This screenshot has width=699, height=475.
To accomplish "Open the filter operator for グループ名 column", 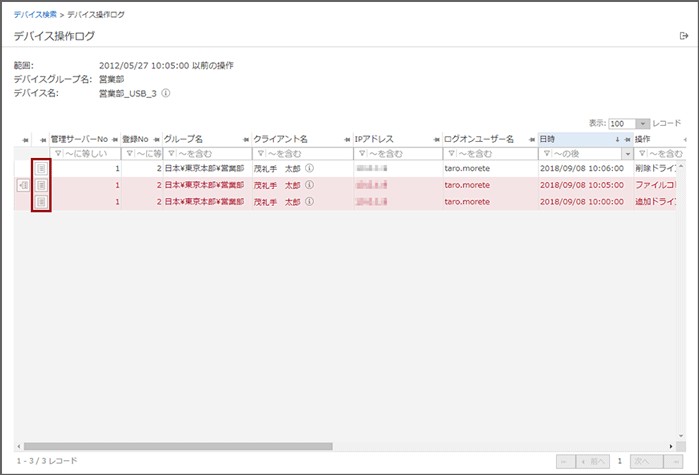I will (x=169, y=154).
